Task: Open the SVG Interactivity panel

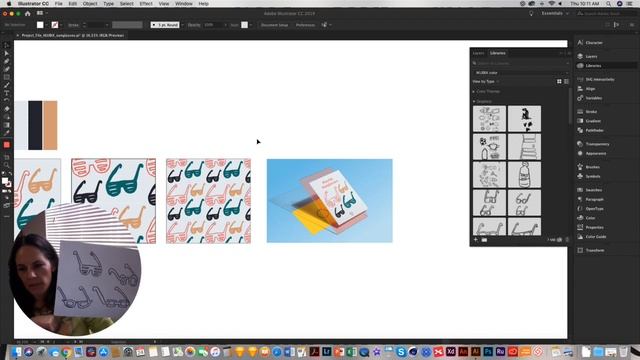Action: [596, 79]
